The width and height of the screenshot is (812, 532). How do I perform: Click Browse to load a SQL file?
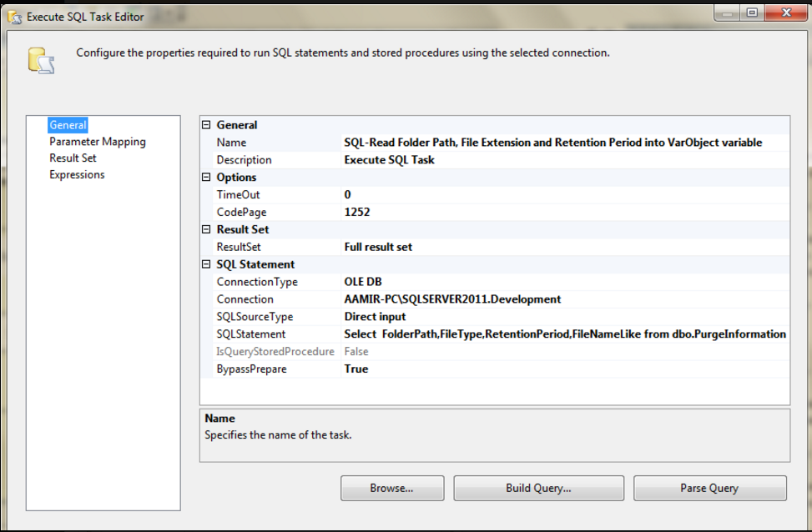click(x=391, y=488)
